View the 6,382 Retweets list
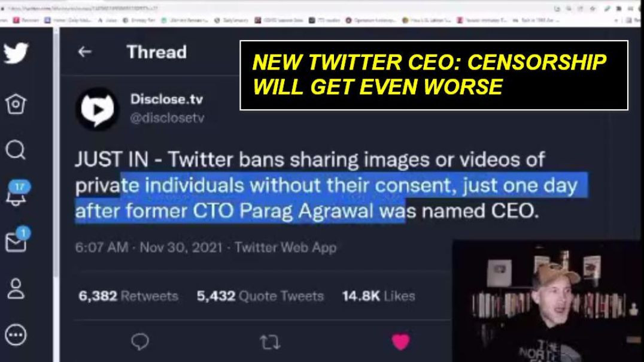The height and width of the screenshot is (362, 644). (128, 295)
